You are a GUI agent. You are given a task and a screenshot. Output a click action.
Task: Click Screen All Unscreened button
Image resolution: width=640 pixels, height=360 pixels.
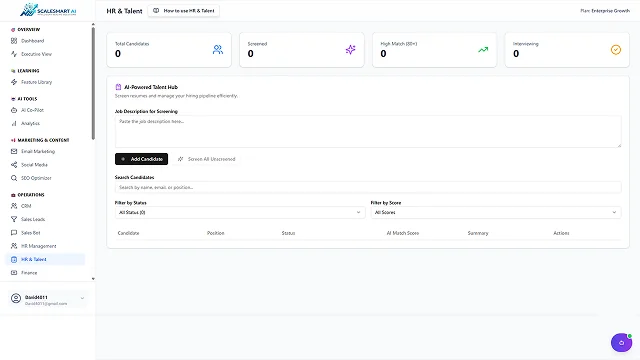tap(207, 159)
